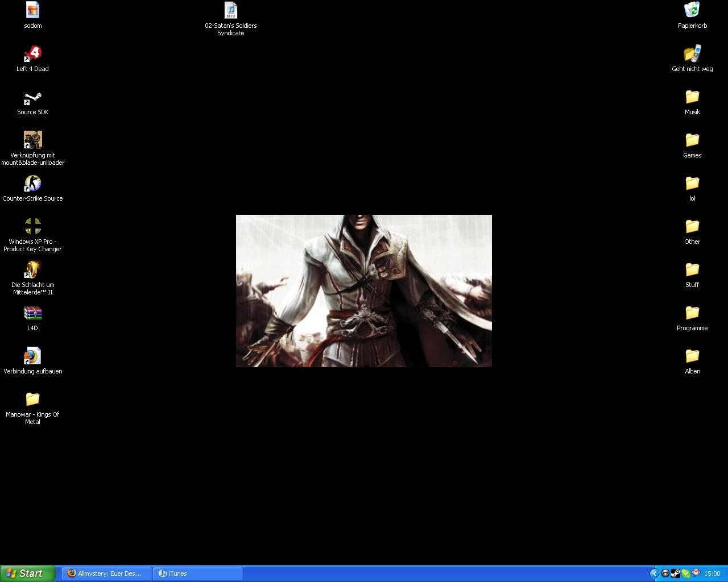Expand hidden system tray icons arrow
This screenshot has width=728, height=582.
pos(654,573)
